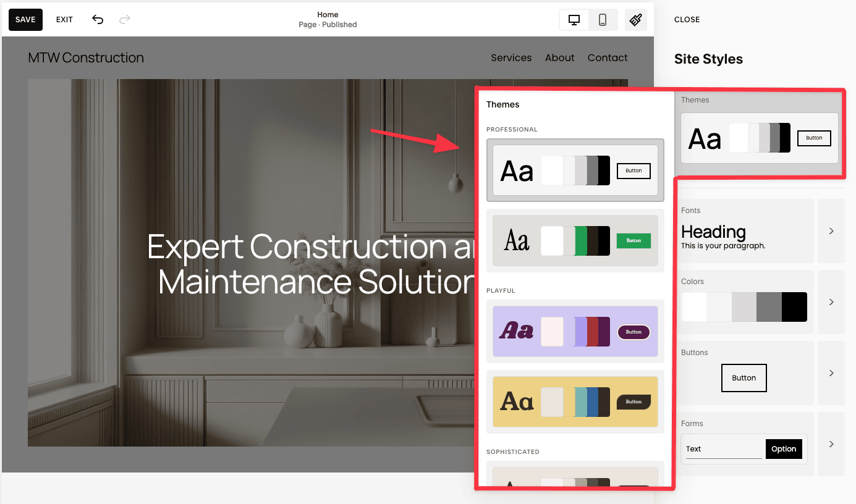The image size is (856, 504).
Task: Close the Site Styles panel
Action: [x=687, y=19]
